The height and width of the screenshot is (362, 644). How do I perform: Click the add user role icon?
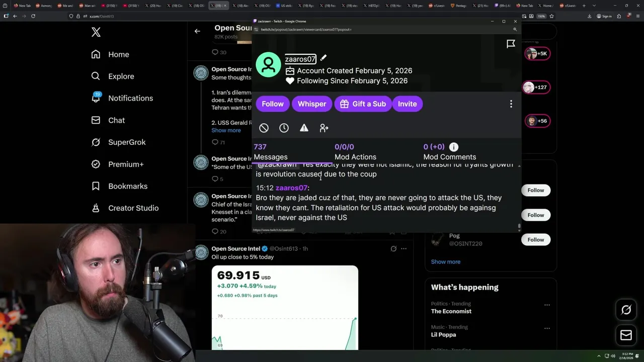[x=324, y=128]
